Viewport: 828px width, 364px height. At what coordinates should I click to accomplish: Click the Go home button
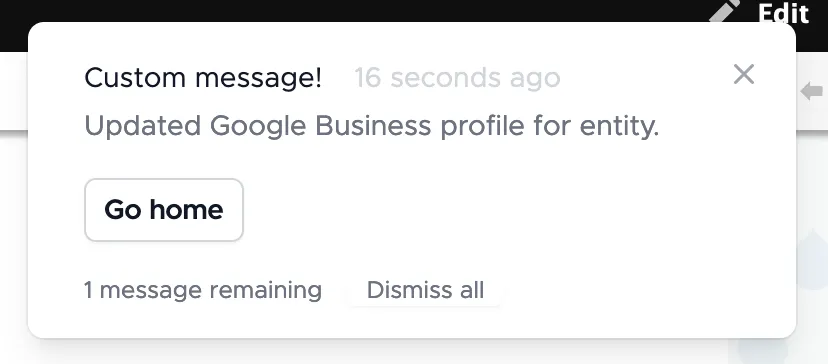(x=164, y=210)
